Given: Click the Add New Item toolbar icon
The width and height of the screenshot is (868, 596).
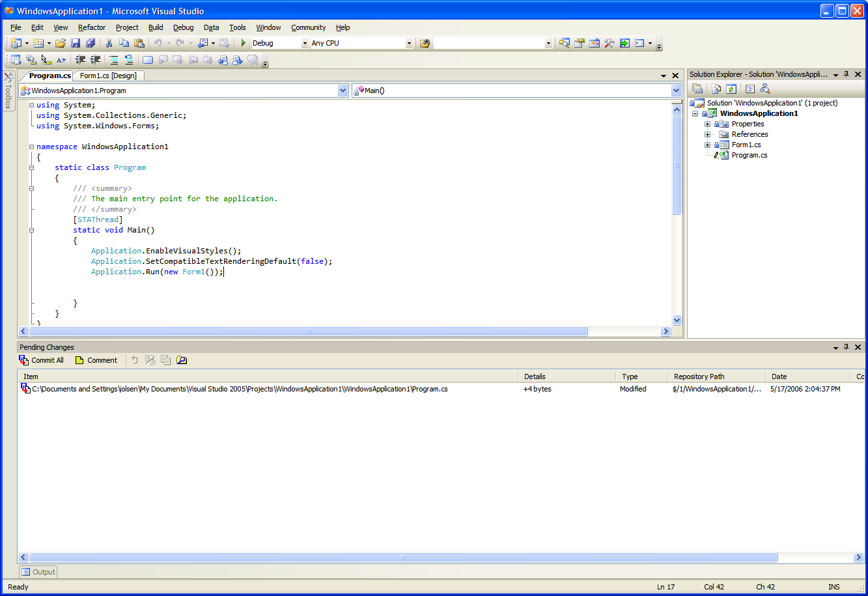Looking at the screenshot, I should click(x=38, y=43).
